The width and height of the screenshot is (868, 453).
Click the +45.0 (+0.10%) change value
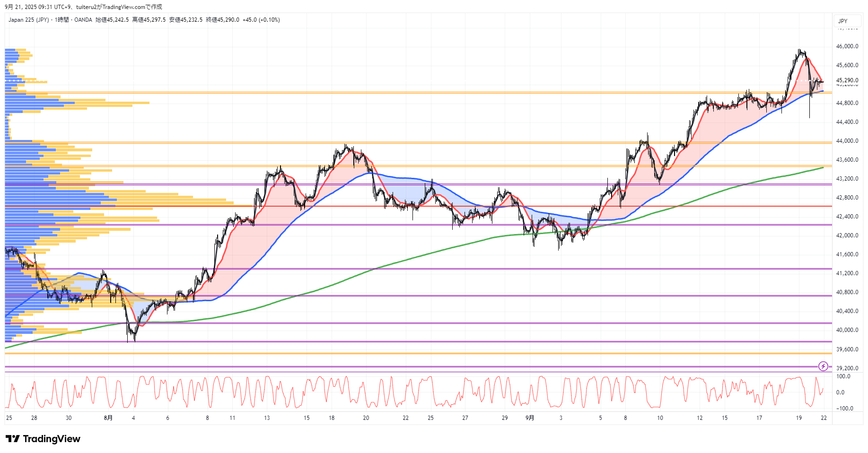(261, 20)
